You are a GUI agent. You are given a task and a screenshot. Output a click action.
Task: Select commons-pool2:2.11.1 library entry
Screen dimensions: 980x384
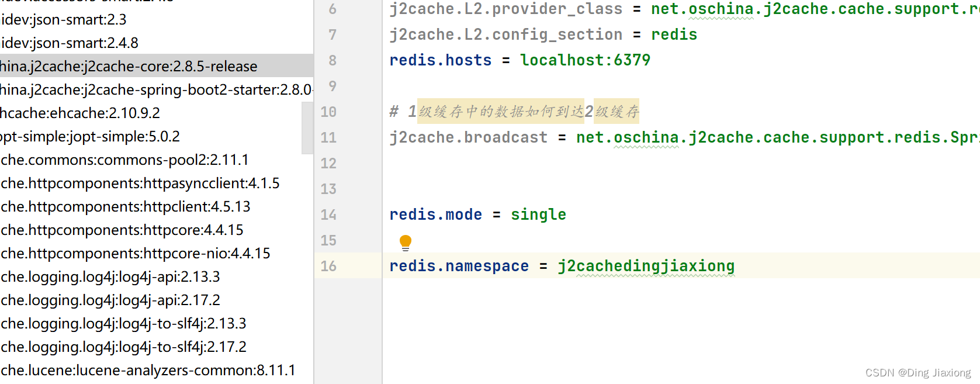[x=157, y=160]
